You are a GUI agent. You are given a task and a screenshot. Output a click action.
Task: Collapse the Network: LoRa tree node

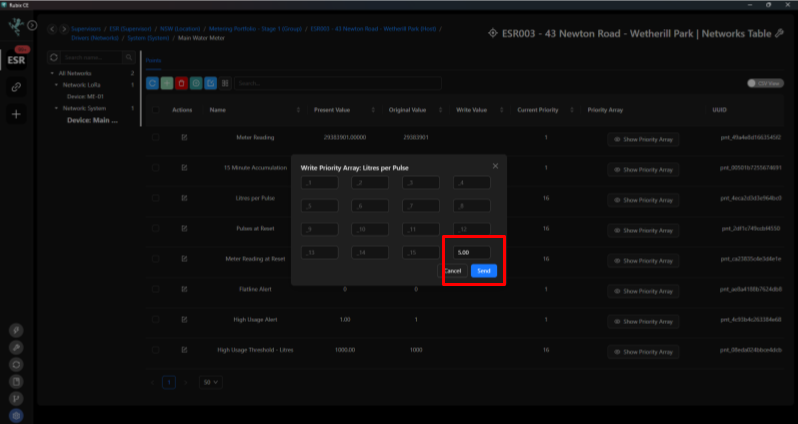pyautogui.click(x=56, y=85)
